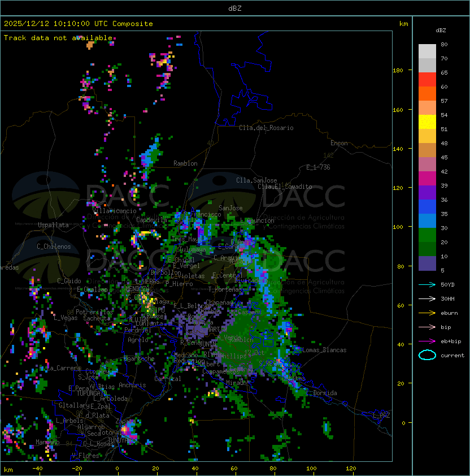Click the '50YD' legend label
Image resolution: width=470 pixels, height=476 pixels.
tap(447, 284)
